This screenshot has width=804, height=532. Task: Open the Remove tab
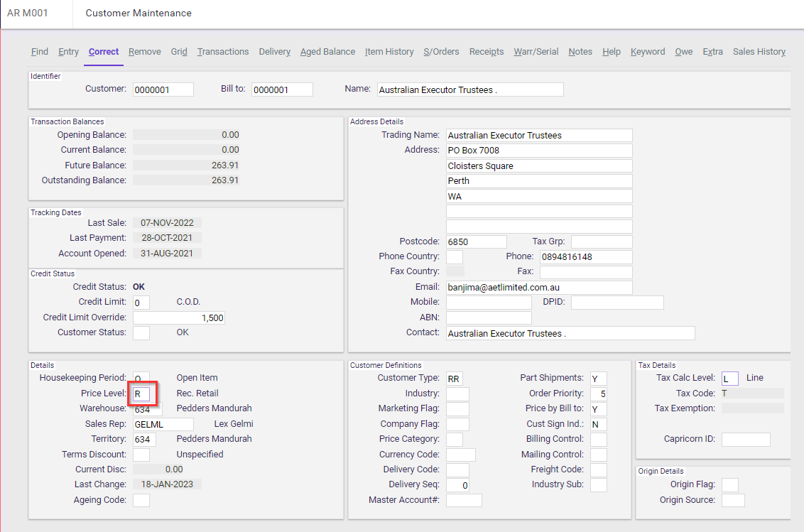(145, 52)
